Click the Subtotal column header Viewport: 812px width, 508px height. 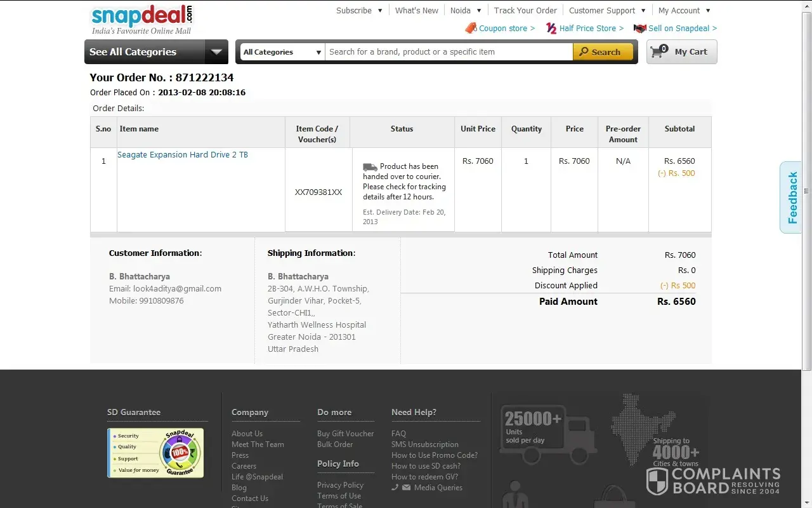[679, 129]
